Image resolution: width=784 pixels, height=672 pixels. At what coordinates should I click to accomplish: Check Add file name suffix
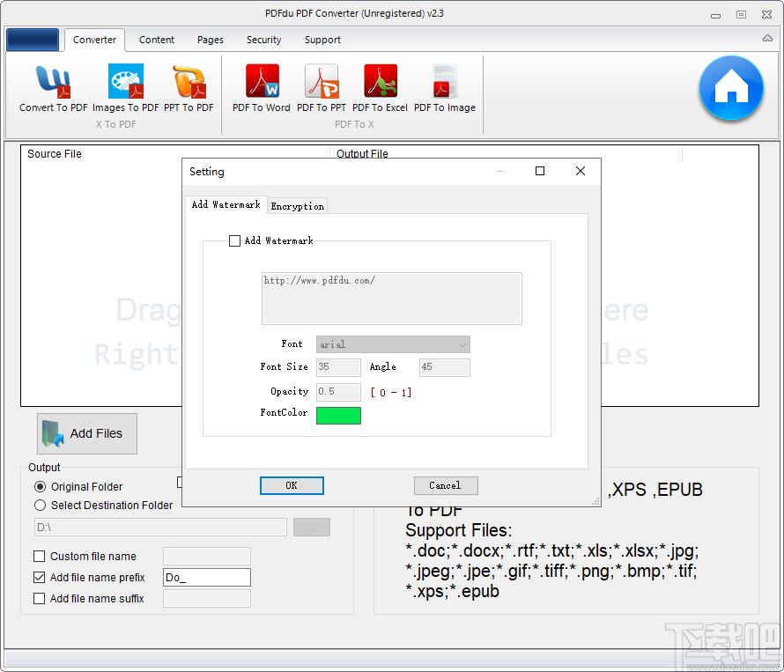[39, 598]
